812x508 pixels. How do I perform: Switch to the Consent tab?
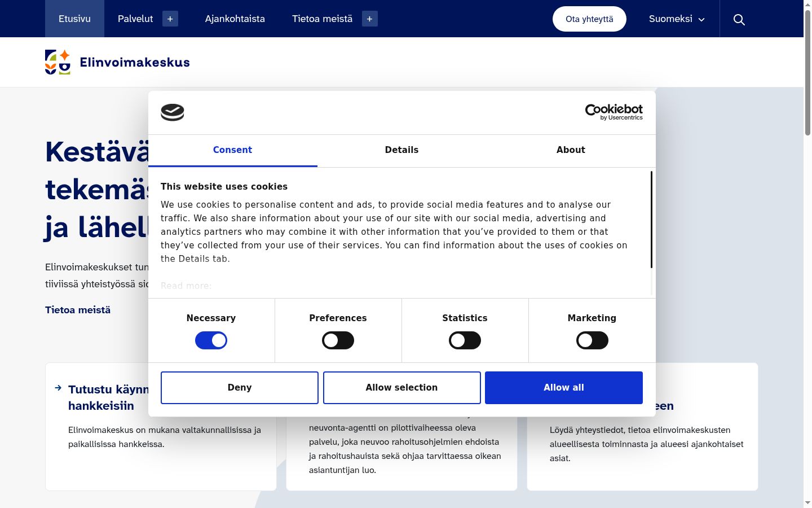click(232, 150)
